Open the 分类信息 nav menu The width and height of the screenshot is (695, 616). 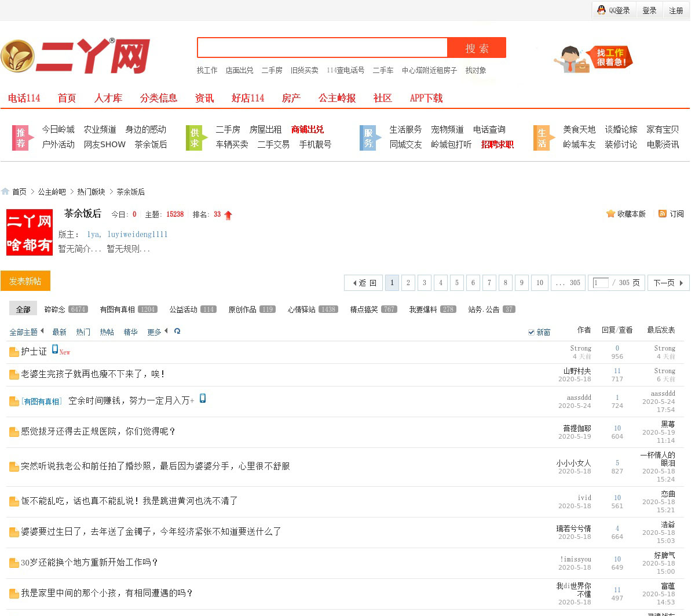point(159,98)
